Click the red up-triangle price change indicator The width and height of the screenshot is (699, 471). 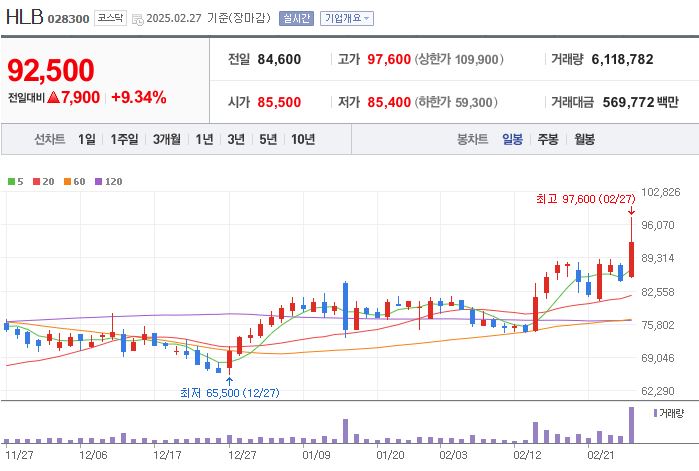[x=53, y=97]
